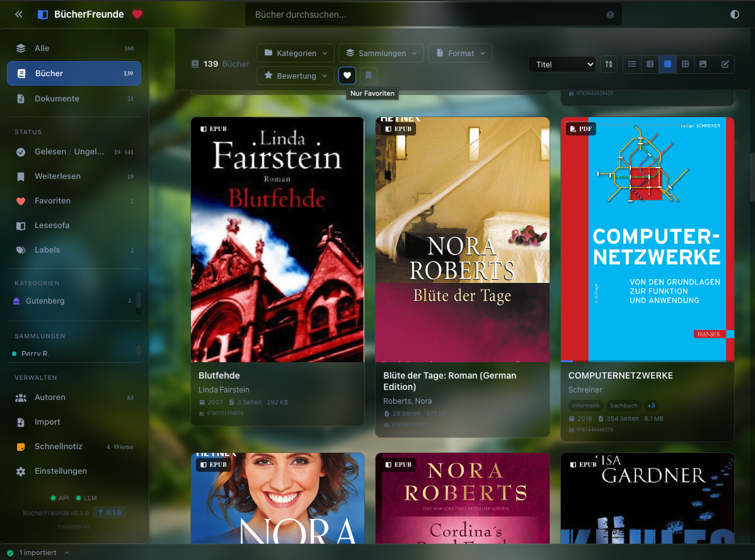This screenshot has height=560, width=755.
Task: Click the Weiterlesen bookmark icon in sidebar
Action: tap(21, 176)
